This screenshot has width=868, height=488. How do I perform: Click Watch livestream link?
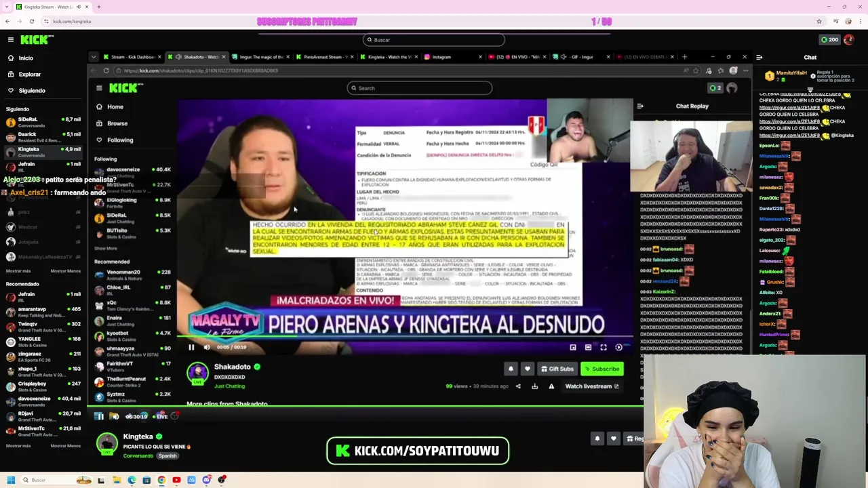coord(592,387)
